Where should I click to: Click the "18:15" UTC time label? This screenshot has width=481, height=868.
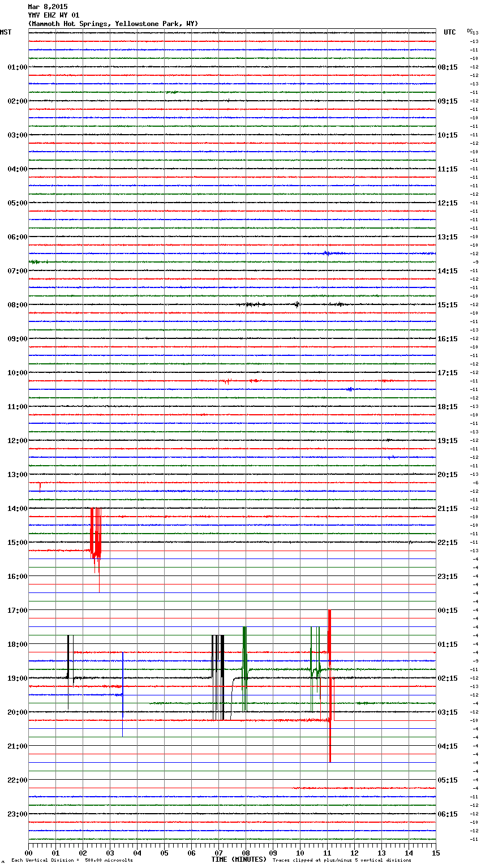click(447, 406)
